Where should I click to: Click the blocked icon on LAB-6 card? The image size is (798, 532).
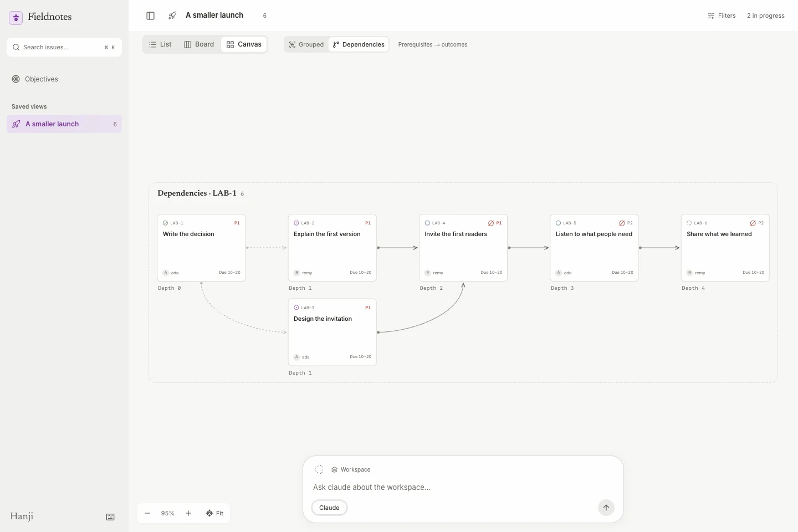[753, 223]
